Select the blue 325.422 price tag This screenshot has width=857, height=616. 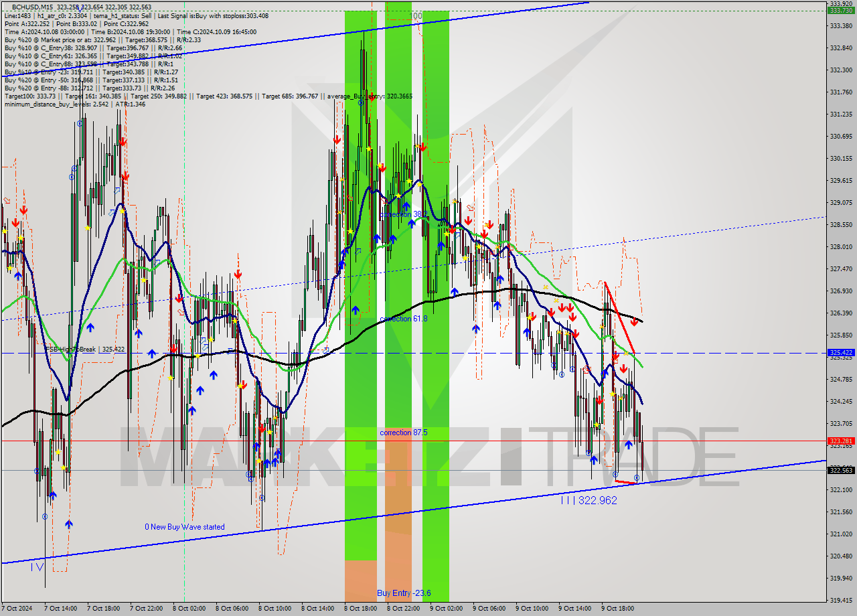(x=841, y=352)
